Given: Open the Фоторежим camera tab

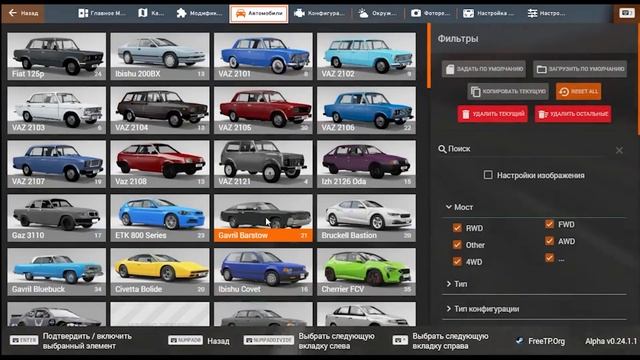Looking at the screenshot, I should click(x=430, y=13).
